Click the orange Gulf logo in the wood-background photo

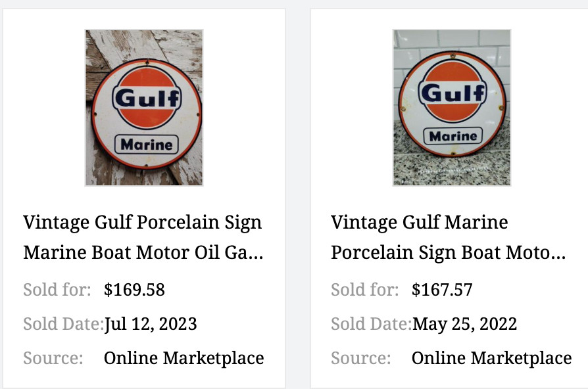[x=147, y=99]
